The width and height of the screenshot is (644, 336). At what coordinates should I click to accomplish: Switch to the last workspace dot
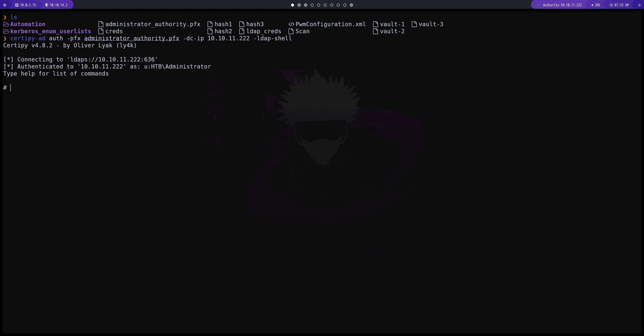coord(351,5)
